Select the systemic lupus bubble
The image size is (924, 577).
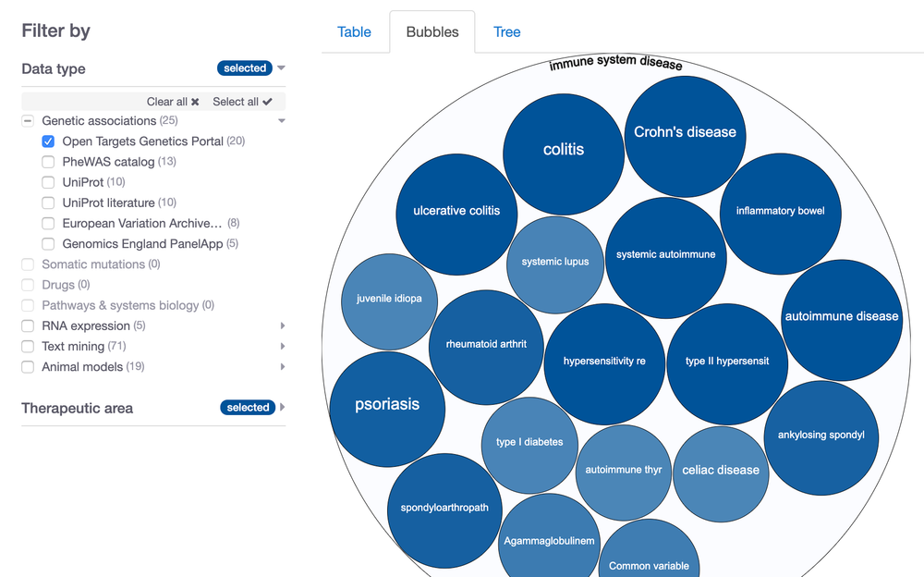tap(555, 264)
